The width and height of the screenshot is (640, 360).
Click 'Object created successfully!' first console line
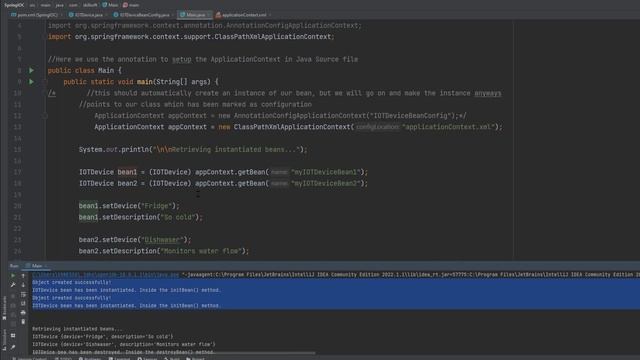point(71,282)
